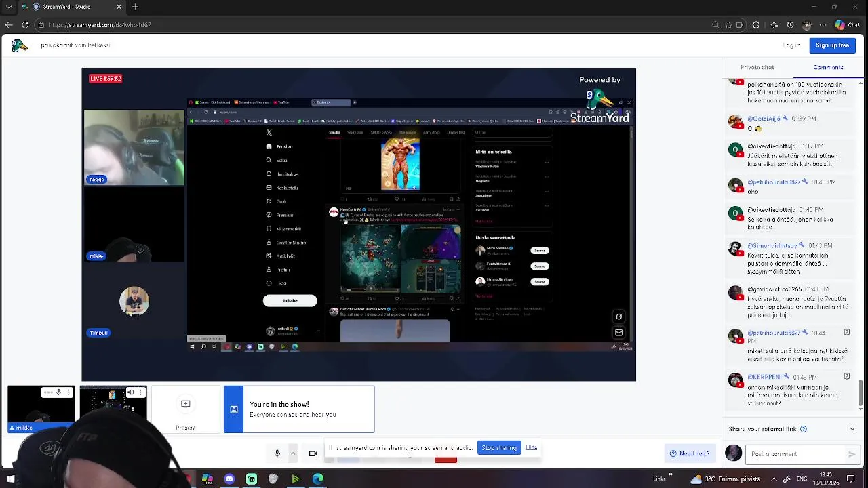Open Windows Start menu

(11, 479)
